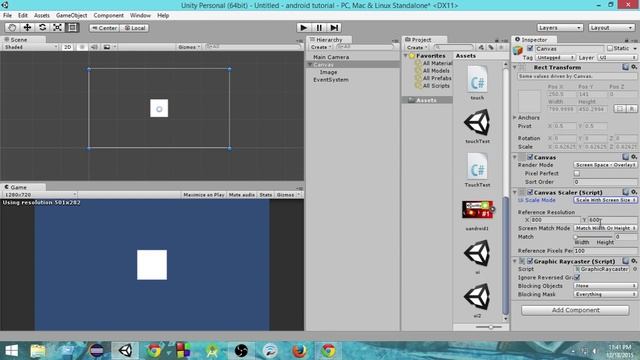
Task: Open Rect Transform help icon
Action: click(625, 67)
